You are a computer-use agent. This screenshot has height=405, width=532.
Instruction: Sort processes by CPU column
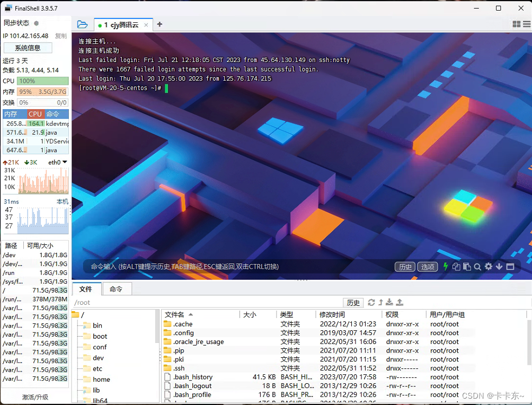click(36, 114)
